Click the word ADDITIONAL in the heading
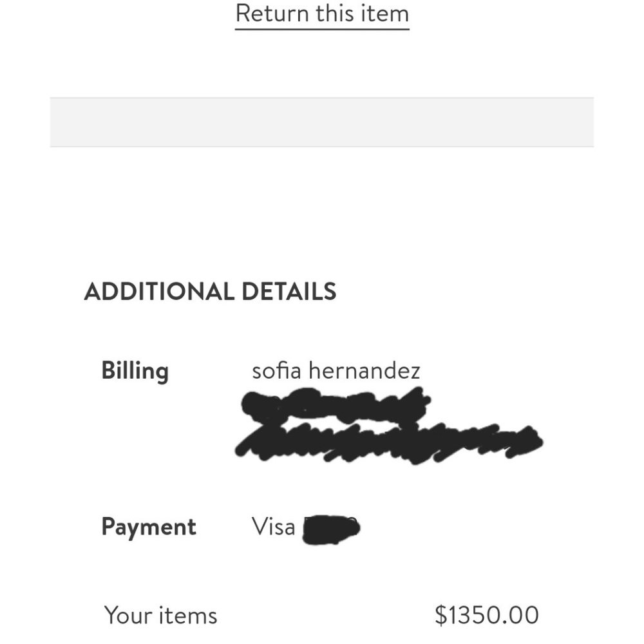644x644 pixels. (x=159, y=292)
